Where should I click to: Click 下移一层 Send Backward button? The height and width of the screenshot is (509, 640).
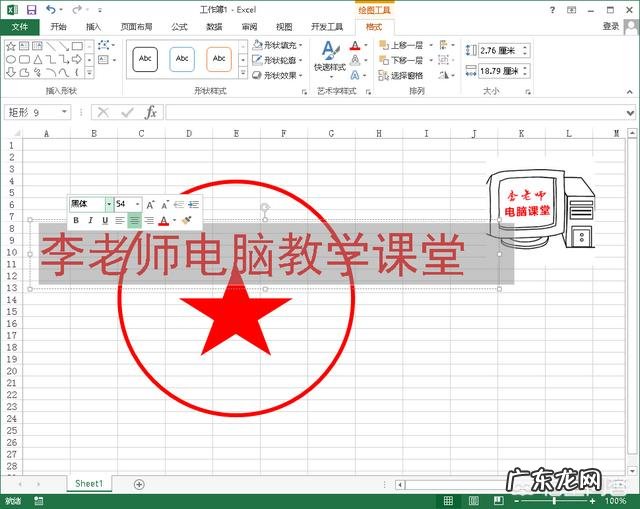pyautogui.click(x=401, y=60)
